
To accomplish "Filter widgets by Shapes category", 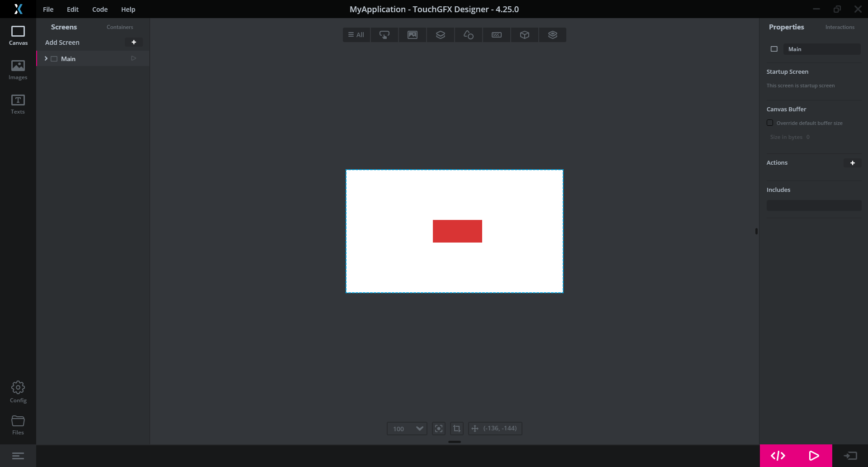I will (468, 34).
